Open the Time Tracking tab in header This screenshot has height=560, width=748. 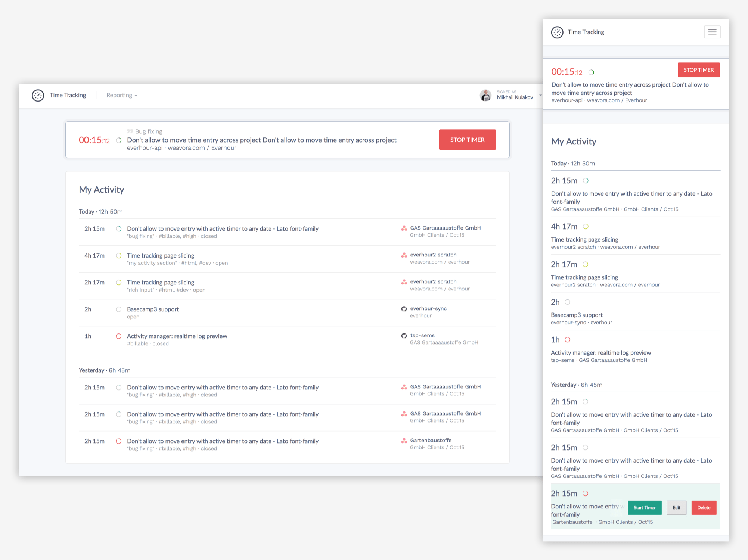click(68, 96)
